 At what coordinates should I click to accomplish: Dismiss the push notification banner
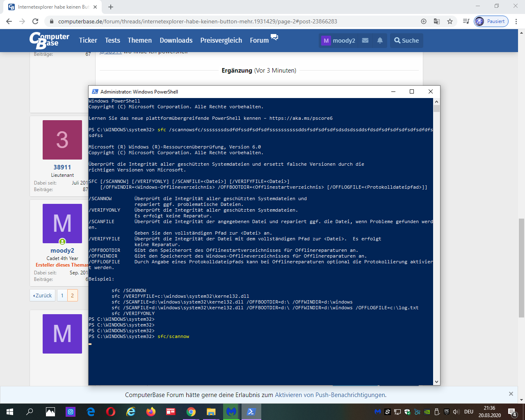[511, 394]
